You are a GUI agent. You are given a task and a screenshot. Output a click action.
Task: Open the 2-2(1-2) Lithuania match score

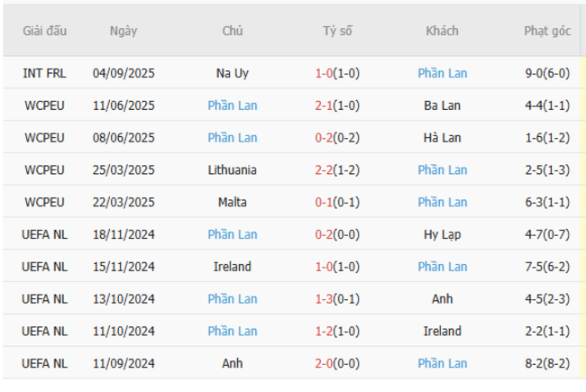point(337,170)
